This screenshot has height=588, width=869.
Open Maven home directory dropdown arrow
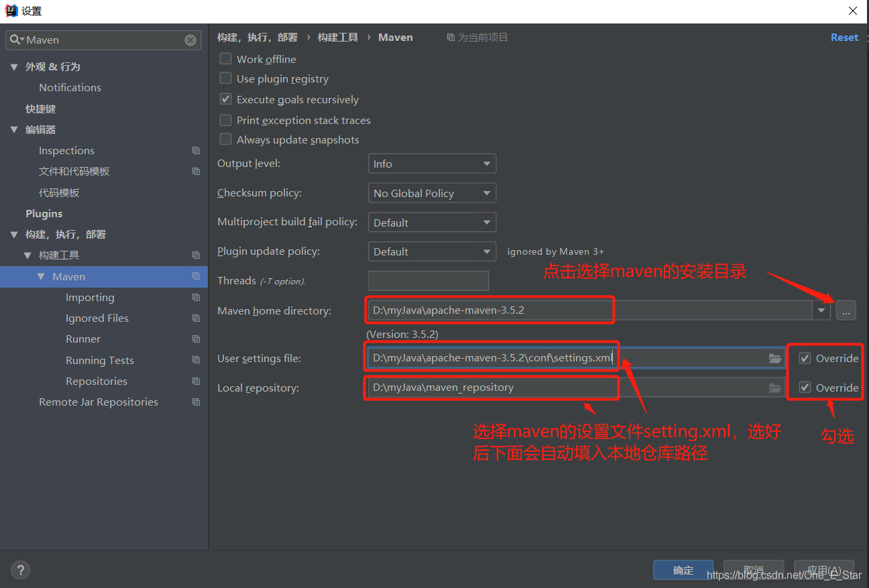[x=821, y=310]
